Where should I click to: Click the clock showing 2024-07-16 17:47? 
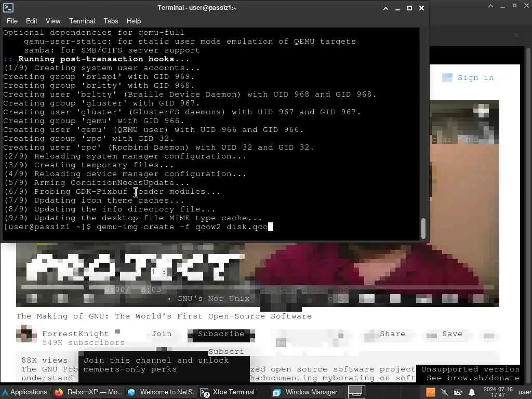pos(498,392)
